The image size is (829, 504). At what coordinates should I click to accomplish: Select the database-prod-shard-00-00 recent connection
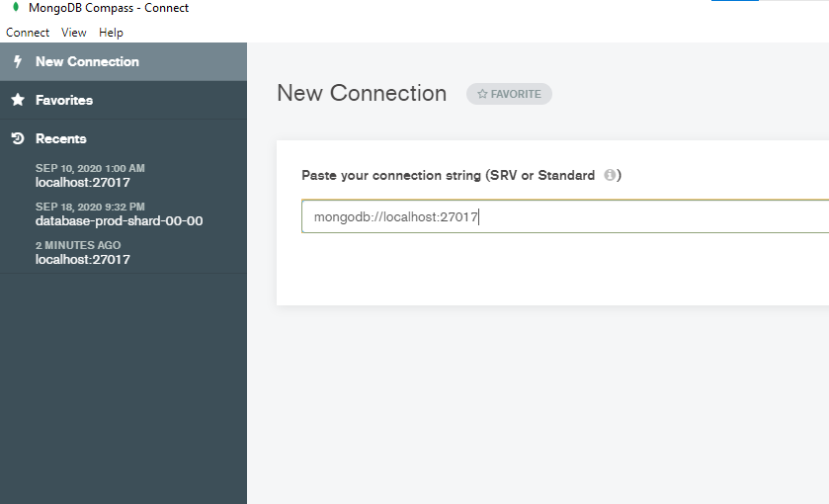(x=119, y=214)
